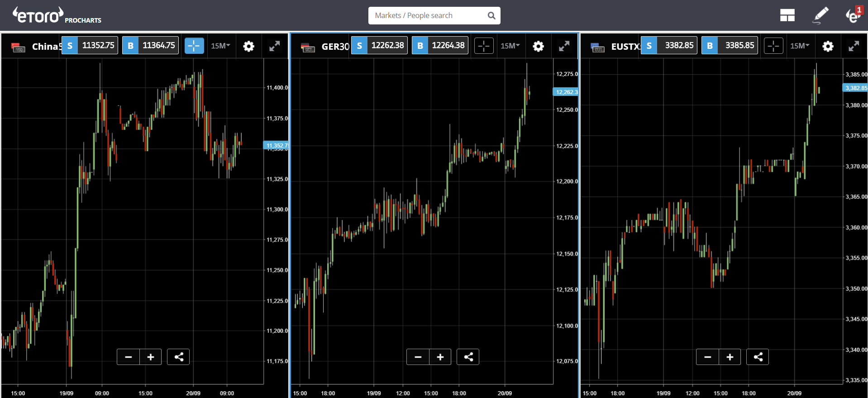This screenshot has width=868, height=398.
Task: Share the China50 chart
Action: click(178, 357)
